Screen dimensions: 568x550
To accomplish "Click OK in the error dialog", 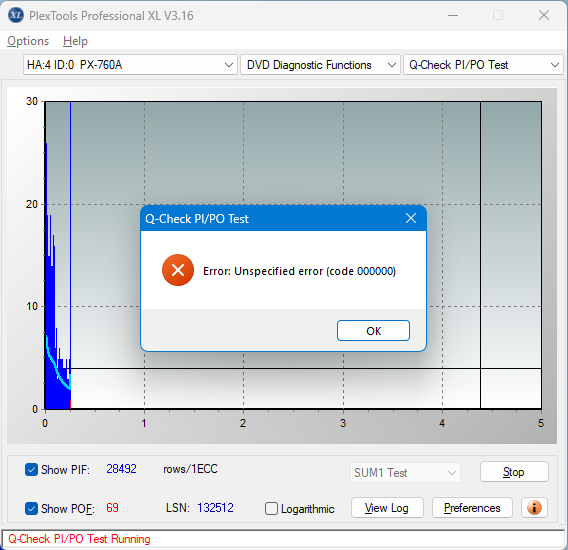I will point(373,330).
